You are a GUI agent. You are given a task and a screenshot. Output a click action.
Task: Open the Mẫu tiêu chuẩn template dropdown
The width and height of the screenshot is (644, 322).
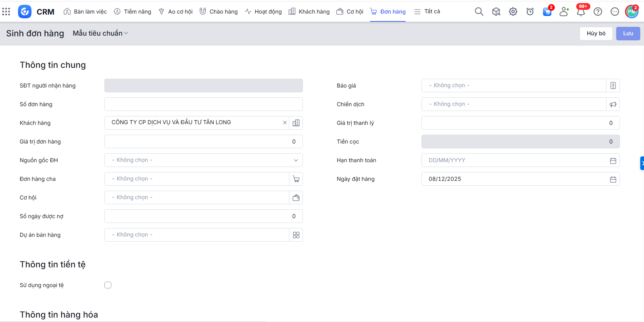pos(100,33)
